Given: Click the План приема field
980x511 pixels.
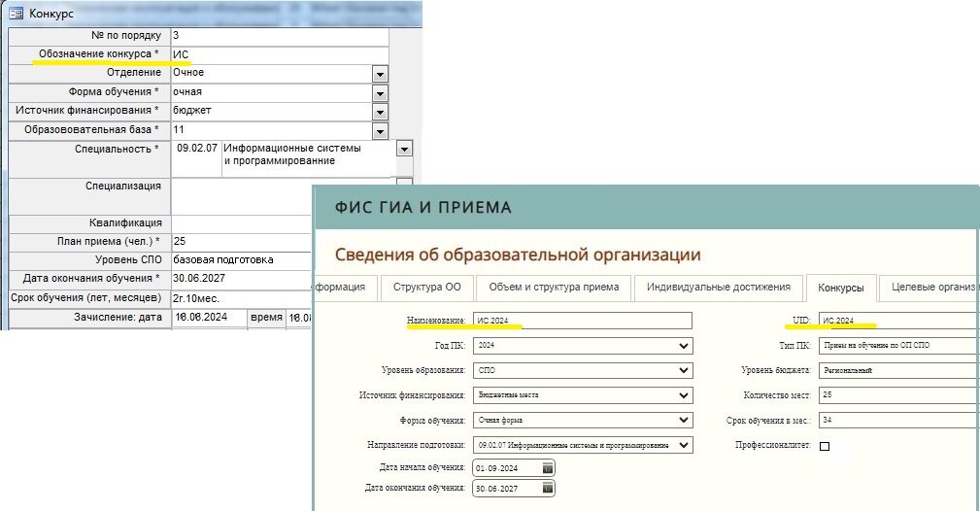Looking at the screenshot, I should point(241,242).
